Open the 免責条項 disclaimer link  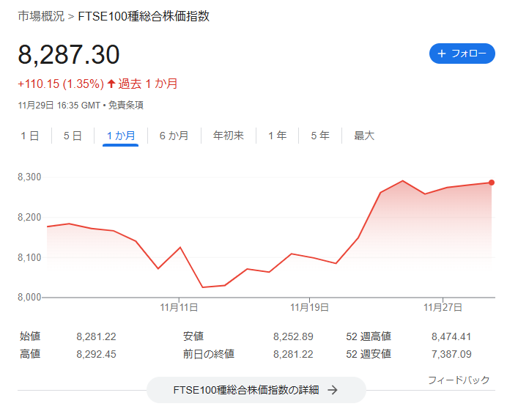[126, 106]
